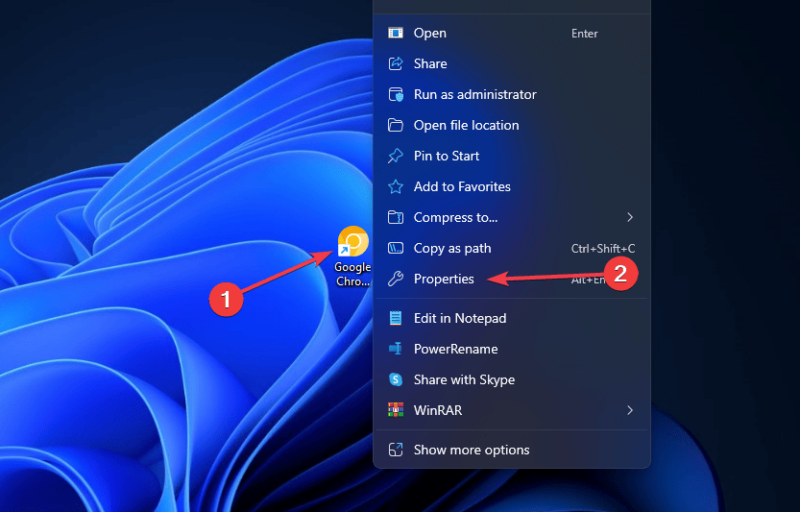Open Properties from the context menu

(512, 279)
